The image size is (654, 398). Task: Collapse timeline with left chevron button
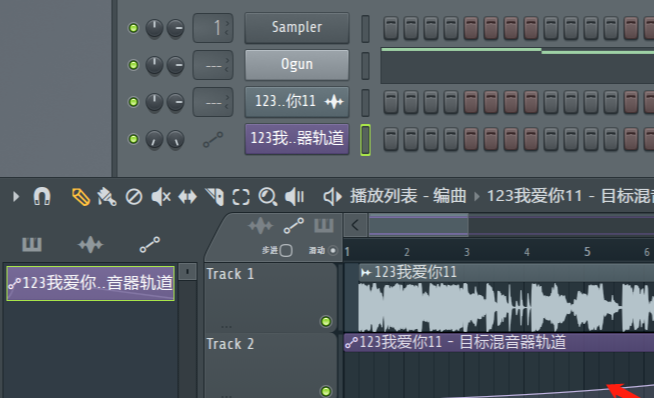[355, 225]
